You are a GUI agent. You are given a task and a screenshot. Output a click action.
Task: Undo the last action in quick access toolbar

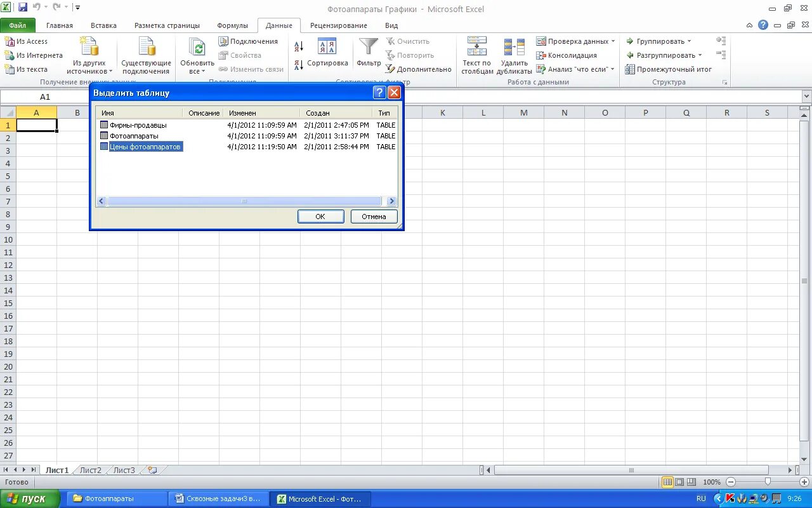click(x=38, y=8)
